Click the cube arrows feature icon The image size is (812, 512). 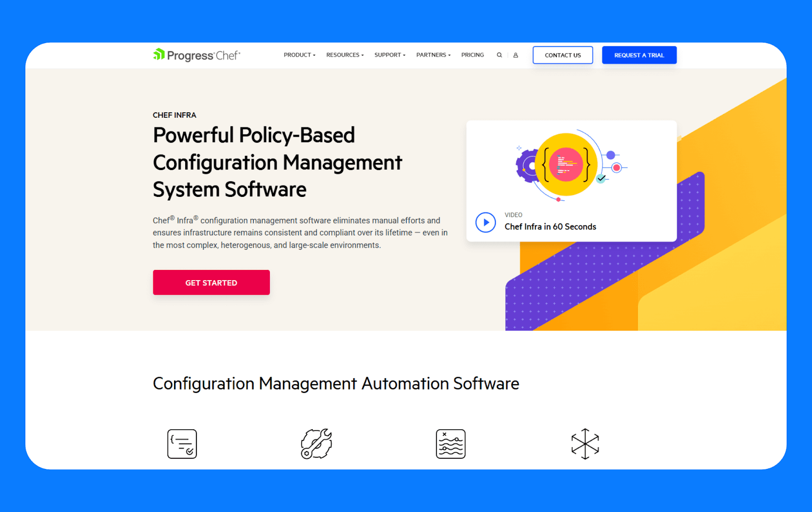click(585, 444)
